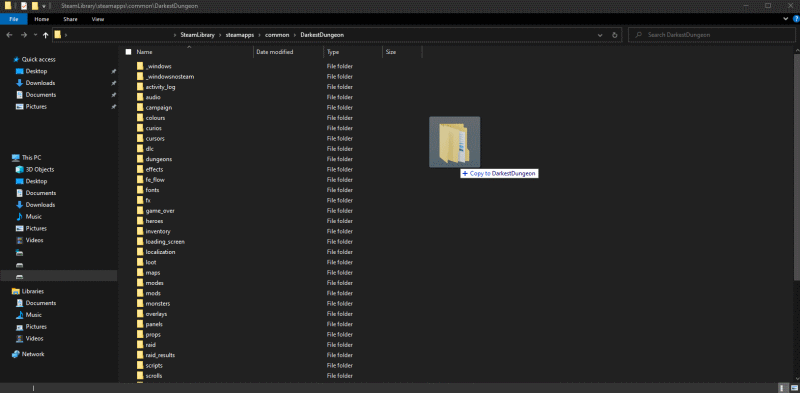Select the _windowsnosteam folder icon
800x393 pixels.
point(140,77)
